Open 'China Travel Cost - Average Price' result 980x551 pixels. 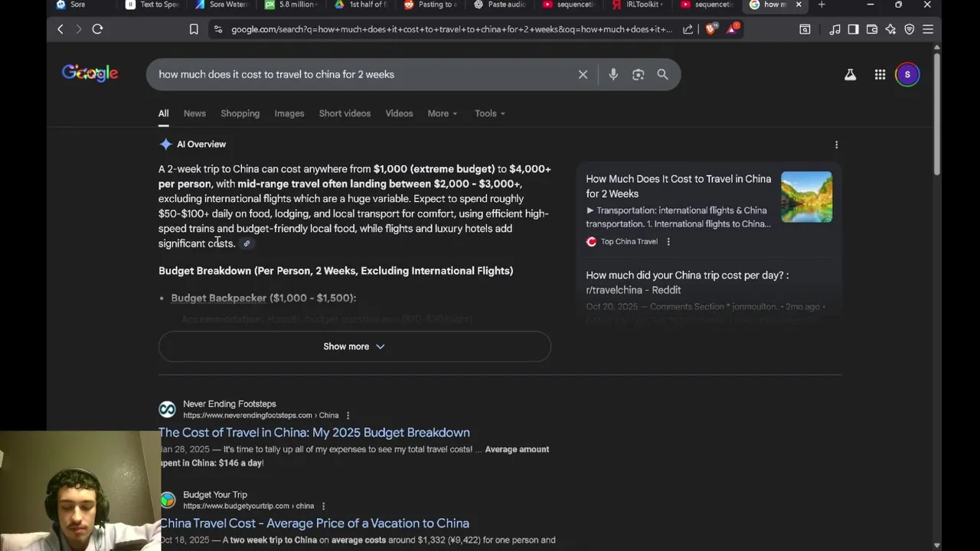[314, 523]
